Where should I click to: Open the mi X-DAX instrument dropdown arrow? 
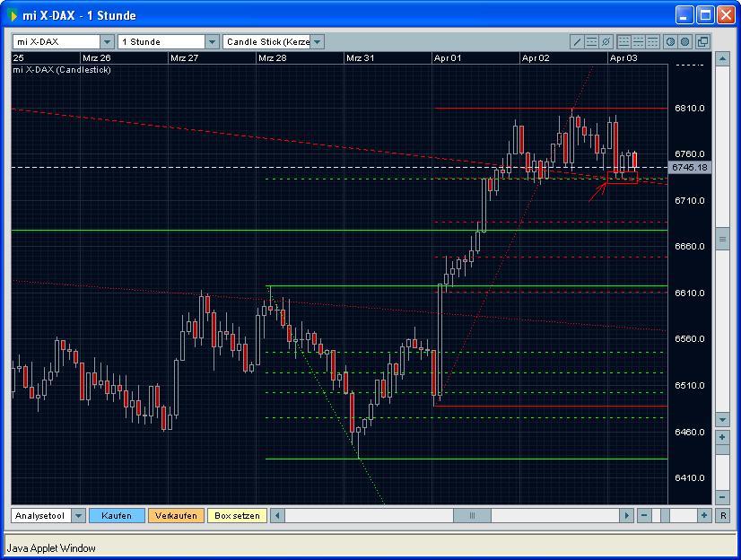tap(108, 41)
